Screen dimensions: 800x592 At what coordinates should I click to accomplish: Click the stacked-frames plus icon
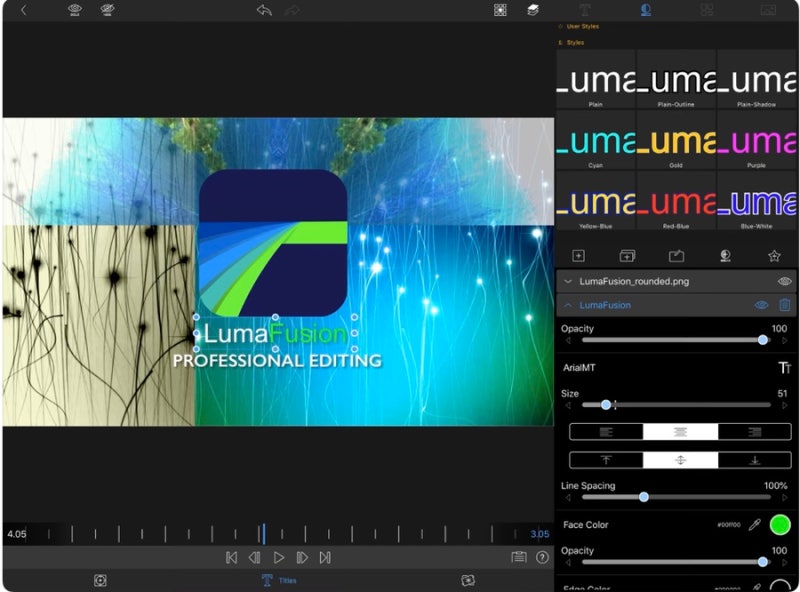627,256
